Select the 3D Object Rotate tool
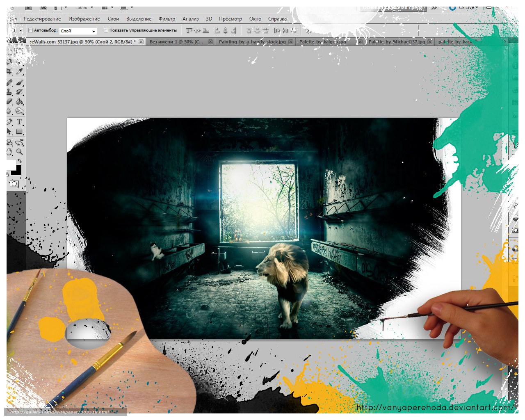This screenshot has width=525, height=420. (x=9, y=142)
